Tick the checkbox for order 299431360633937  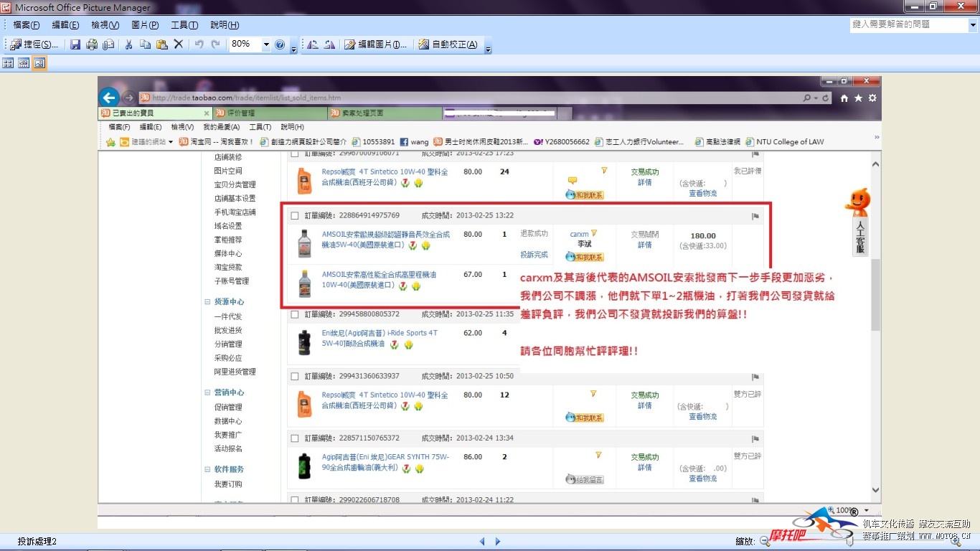[x=294, y=376]
